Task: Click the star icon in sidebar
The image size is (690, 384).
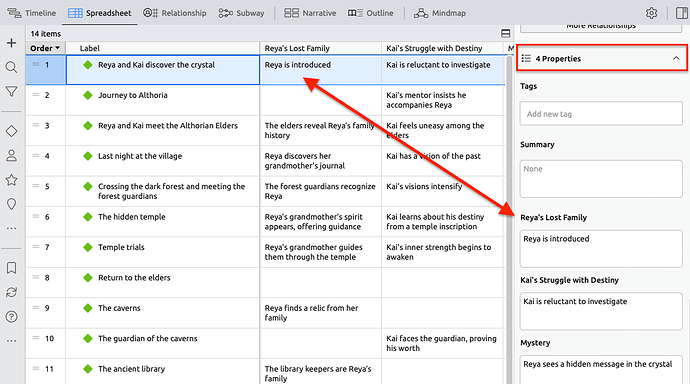Action: (11, 179)
